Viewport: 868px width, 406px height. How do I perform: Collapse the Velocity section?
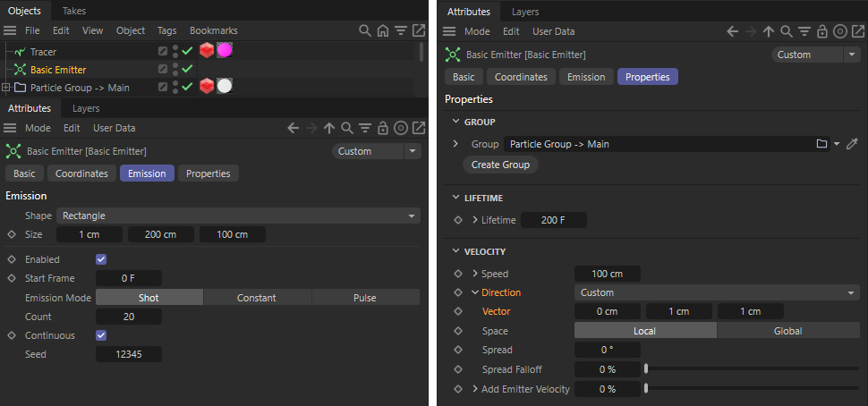[456, 251]
